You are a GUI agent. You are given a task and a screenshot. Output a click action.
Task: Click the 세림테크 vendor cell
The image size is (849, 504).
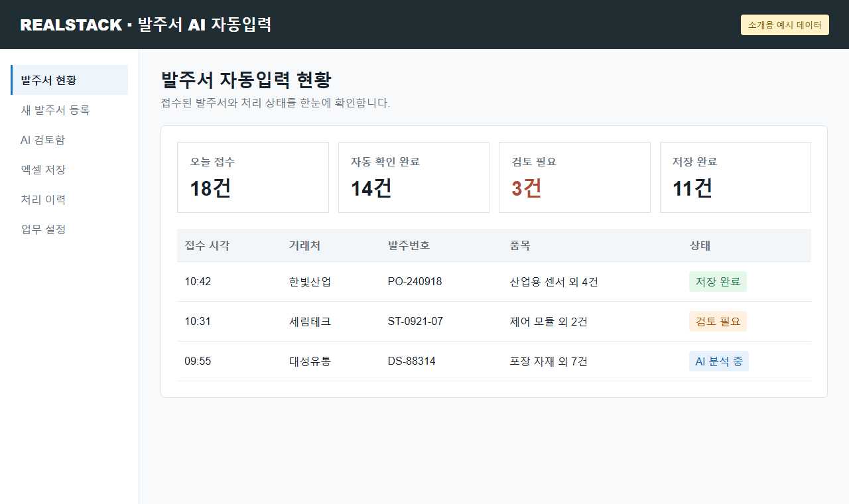pyautogui.click(x=310, y=322)
